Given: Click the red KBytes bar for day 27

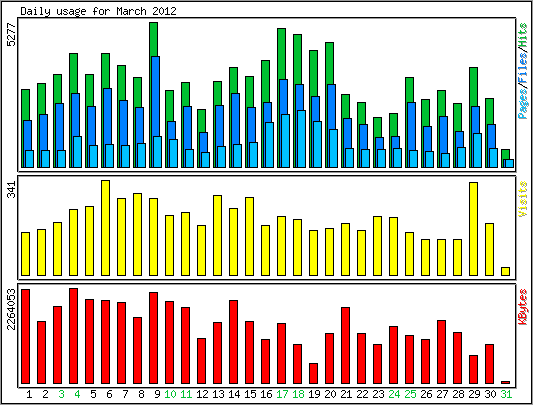Looking at the screenshot, I should tap(442, 352).
